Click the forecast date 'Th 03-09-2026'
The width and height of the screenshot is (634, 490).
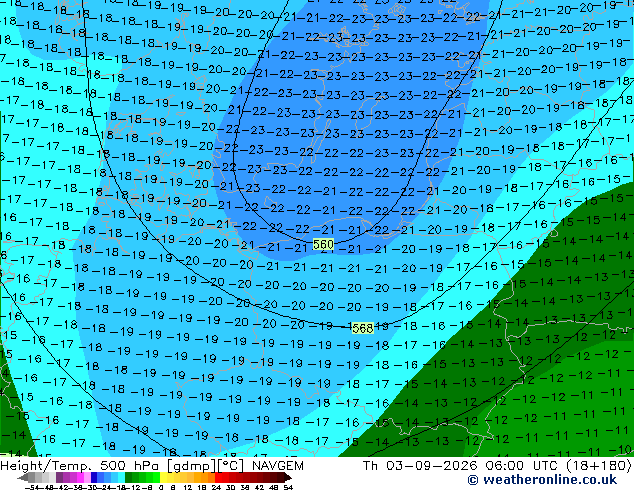point(421,466)
